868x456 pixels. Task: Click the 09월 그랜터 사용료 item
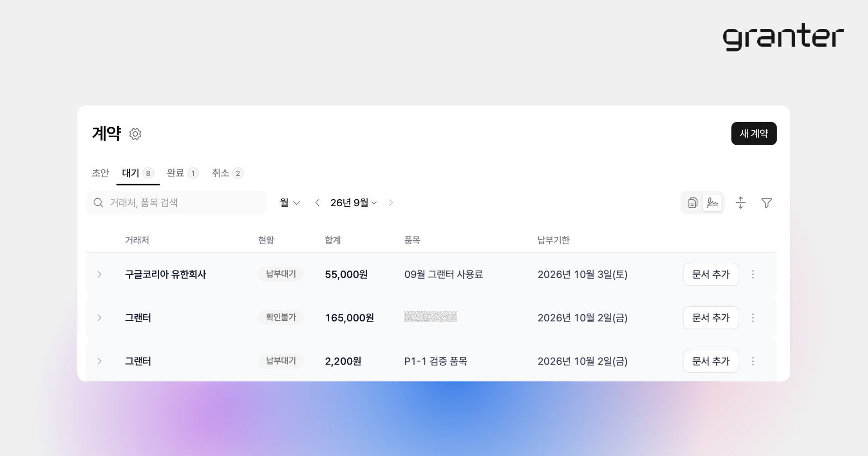coord(443,274)
